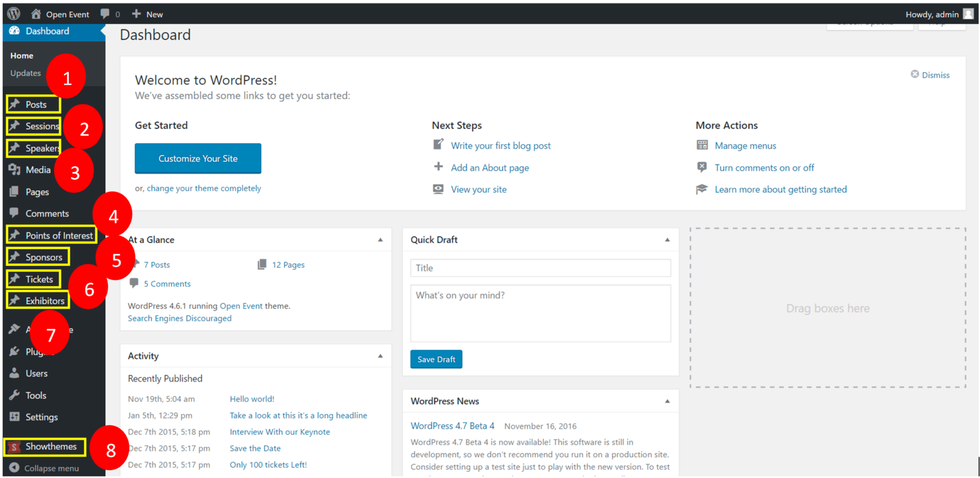Click the pin icon beside Tickets
980x478 pixels.
[x=14, y=279]
